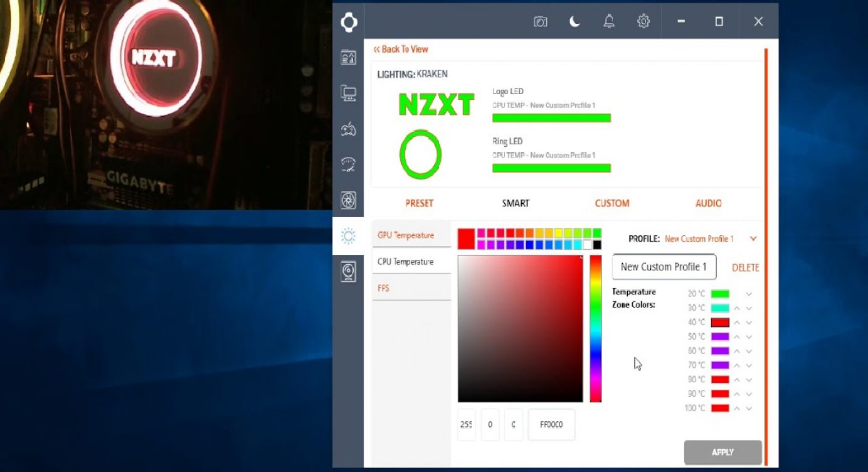The image size is (868, 472).
Task: Switch to the PRESET lighting tab
Action: pos(420,203)
